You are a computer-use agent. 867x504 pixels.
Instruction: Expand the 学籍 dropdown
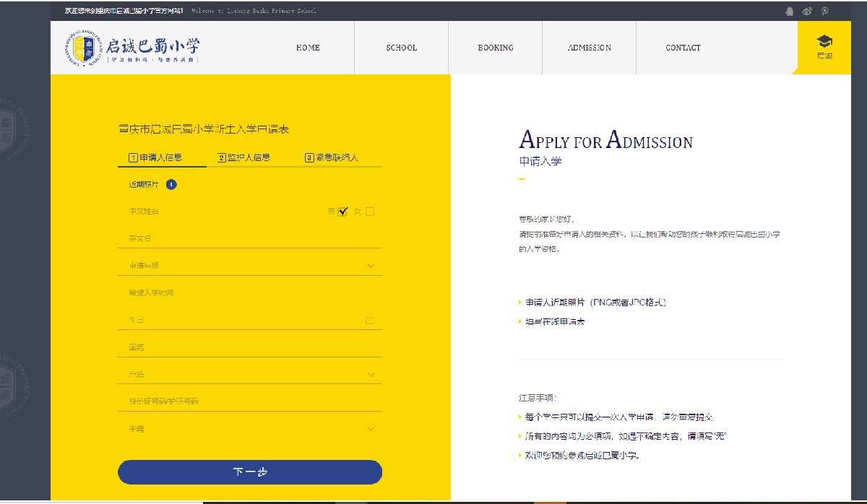point(371,429)
